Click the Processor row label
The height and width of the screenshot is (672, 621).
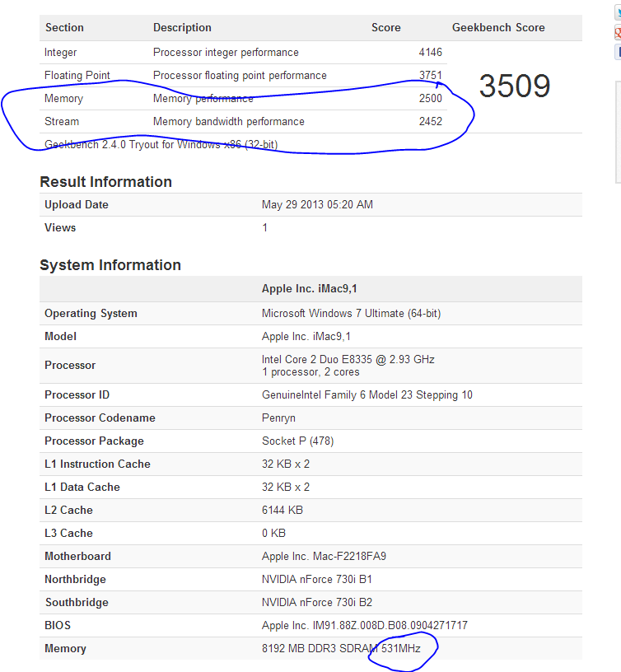(70, 366)
